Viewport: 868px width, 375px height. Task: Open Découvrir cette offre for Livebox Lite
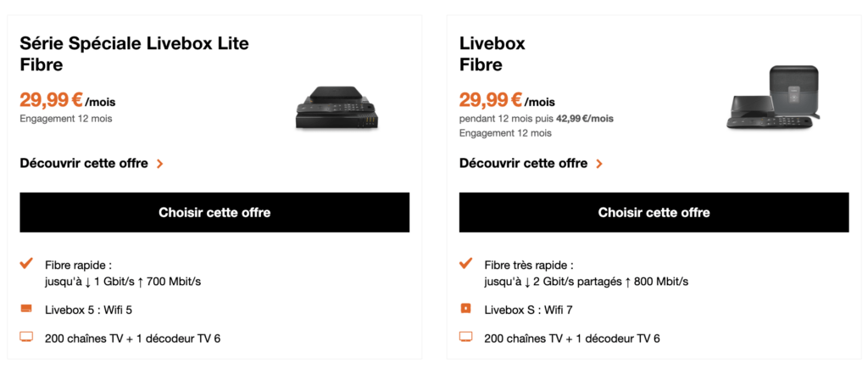tap(84, 163)
